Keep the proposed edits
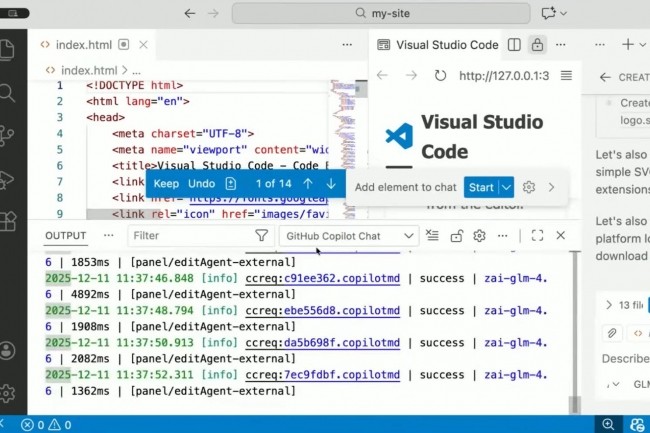650x433 pixels. point(166,184)
